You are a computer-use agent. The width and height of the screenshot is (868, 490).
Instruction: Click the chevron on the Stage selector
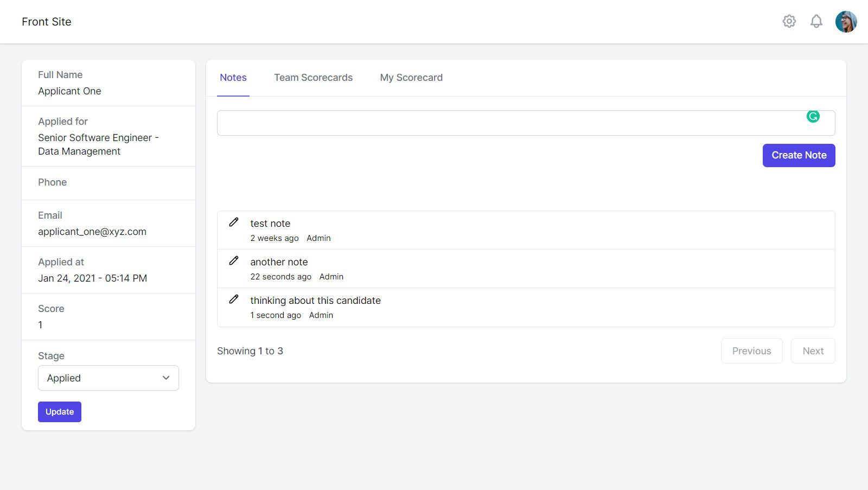(x=166, y=378)
